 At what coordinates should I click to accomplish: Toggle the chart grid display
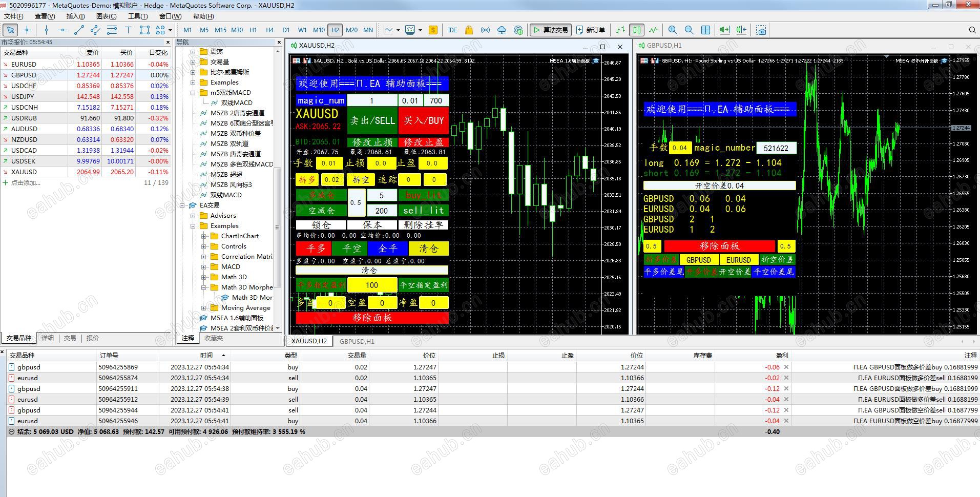[x=705, y=30]
